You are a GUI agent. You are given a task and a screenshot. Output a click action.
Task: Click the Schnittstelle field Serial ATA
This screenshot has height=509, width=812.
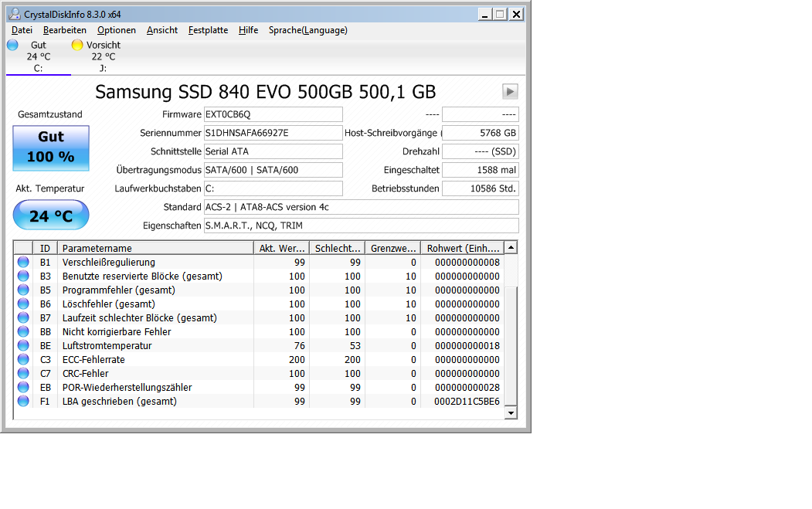click(273, 151)
